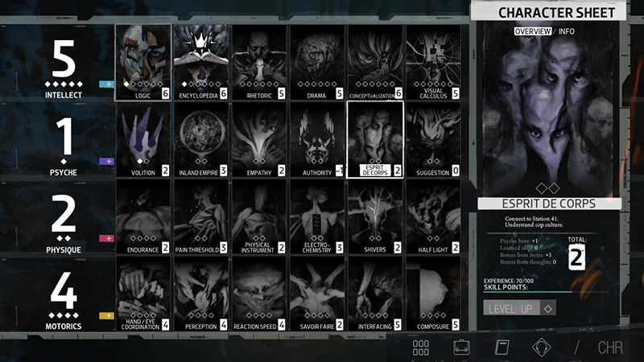This screenshot has height=362, width=644.
Task: Select the Interfacing skill card
Action: click(375, 294)
